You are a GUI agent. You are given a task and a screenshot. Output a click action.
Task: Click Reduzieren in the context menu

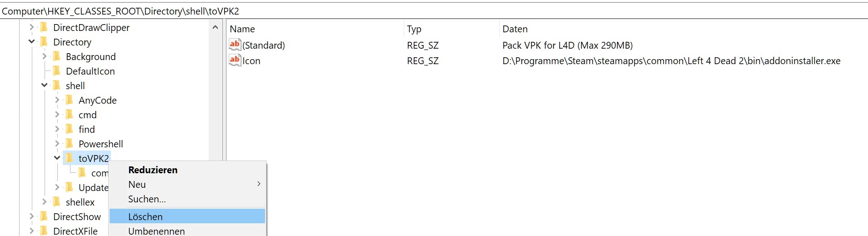[x=153, y=170]
